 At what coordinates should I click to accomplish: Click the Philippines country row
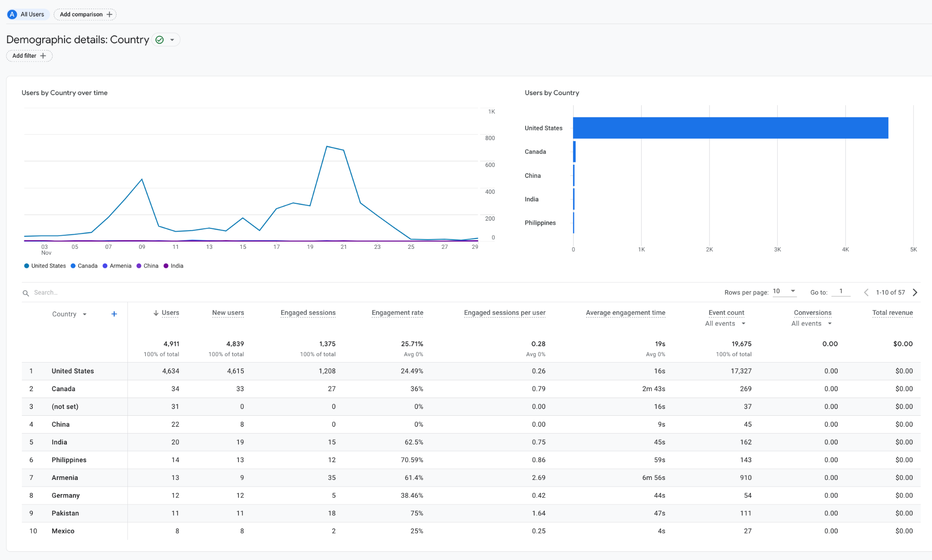(471, 460)
